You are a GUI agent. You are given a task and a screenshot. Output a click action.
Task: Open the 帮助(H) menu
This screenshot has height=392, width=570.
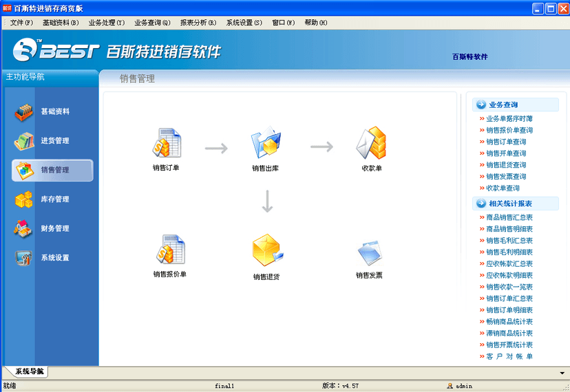point(315,23)
